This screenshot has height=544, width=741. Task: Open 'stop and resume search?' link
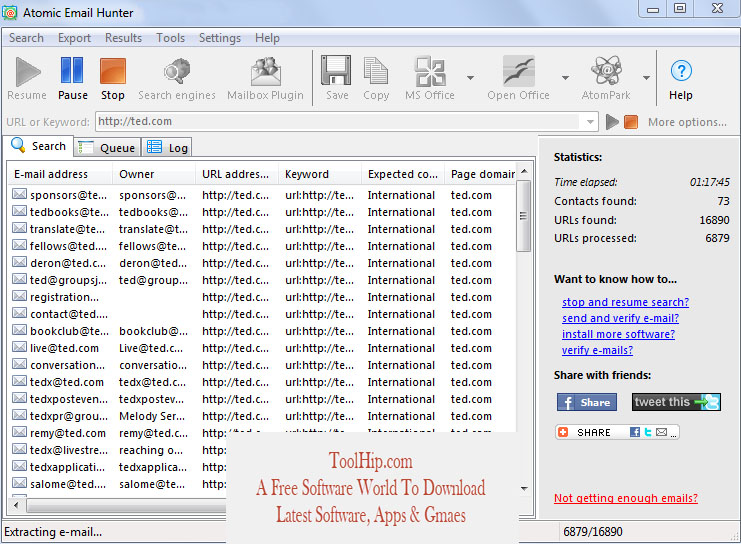[625, 302]
